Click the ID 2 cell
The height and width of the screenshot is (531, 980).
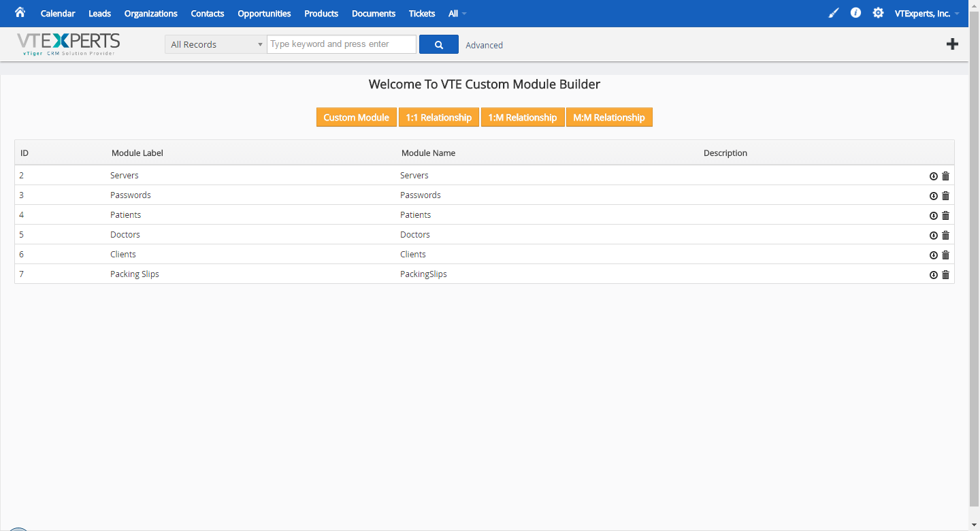click(x=22, y=176)
